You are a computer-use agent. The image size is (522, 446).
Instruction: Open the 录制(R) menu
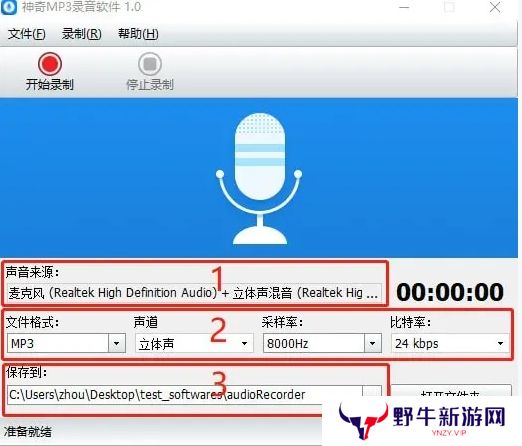point(82,34)
